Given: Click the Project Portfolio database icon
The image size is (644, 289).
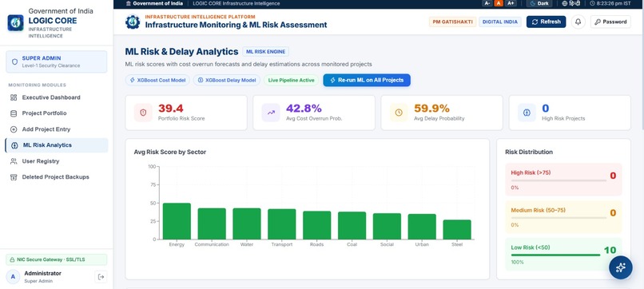Looking at the screenshot, I should 14,113.
